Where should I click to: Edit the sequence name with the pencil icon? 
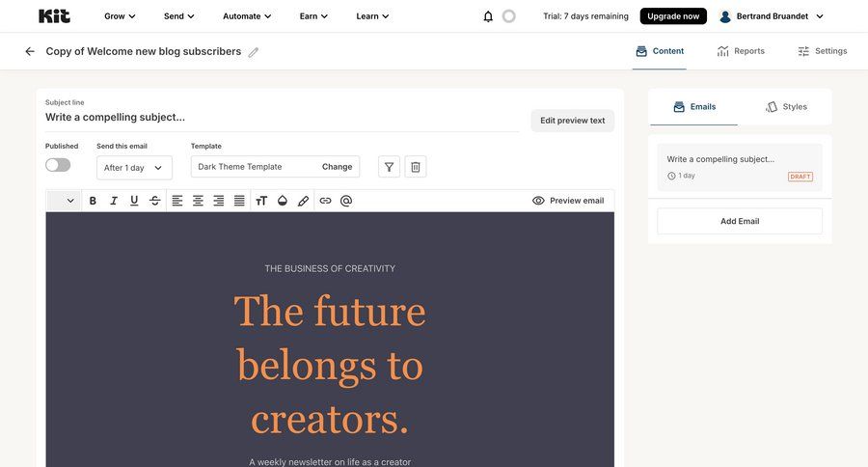(x=254, y=52)
